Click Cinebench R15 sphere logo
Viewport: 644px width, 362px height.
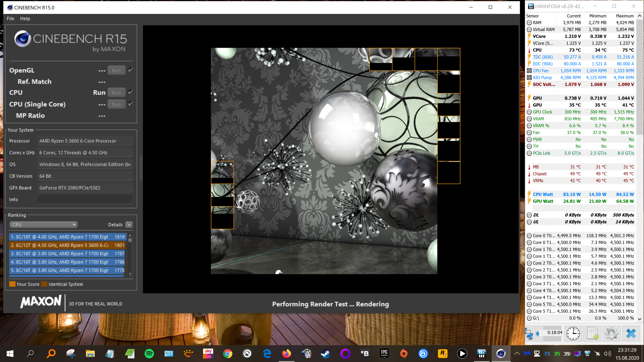click(22, 39)
